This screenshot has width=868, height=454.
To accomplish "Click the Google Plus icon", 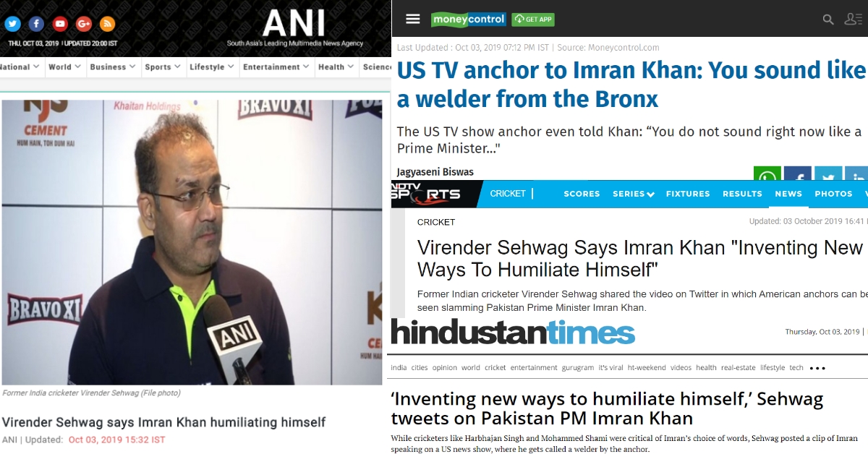I will [84, 24].
